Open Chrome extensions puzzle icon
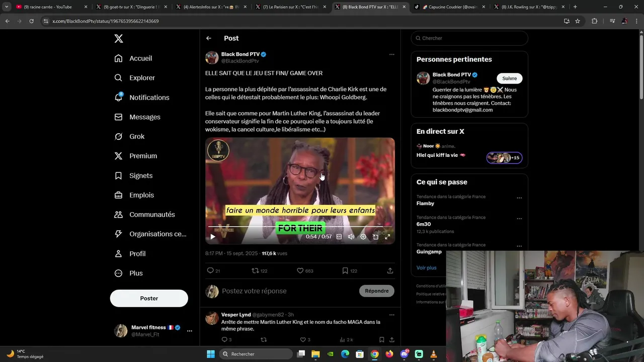Image resolution: width=644 pixels, height=362 pixels. click(594, 21)
